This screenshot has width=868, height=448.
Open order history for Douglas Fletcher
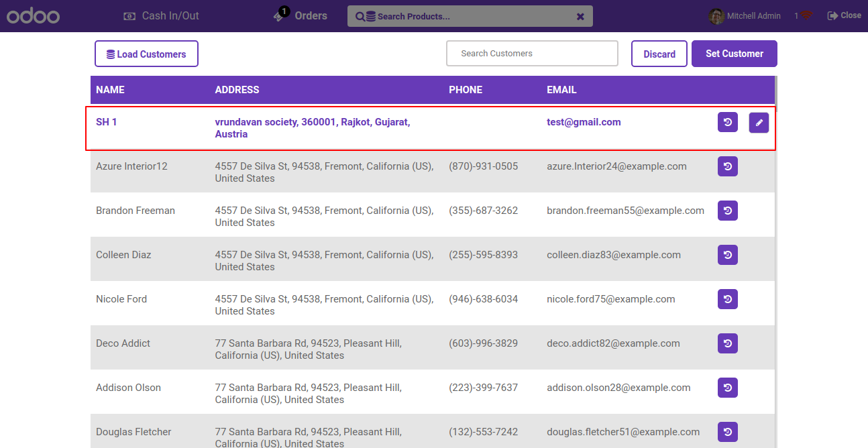(x=728, y=432)
